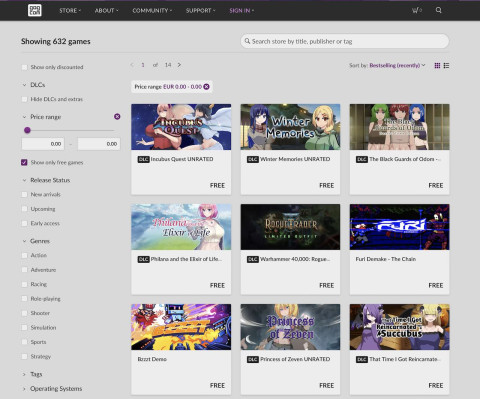The width and height of the screenshot is (480, 399).
Task: Click the DLC badge on Black Guards of Odom
Action: [362, 159]
